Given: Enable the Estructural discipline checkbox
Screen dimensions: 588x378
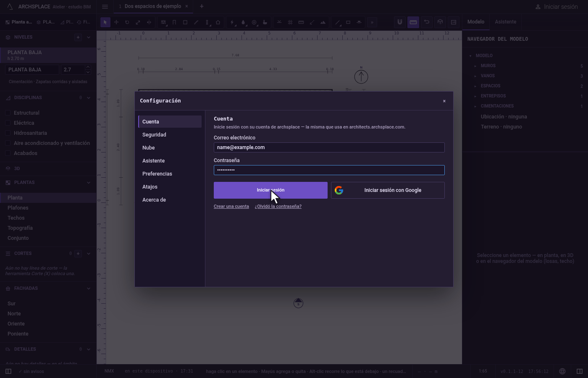Looking at the screenshot, I should [x=8, y=113].
